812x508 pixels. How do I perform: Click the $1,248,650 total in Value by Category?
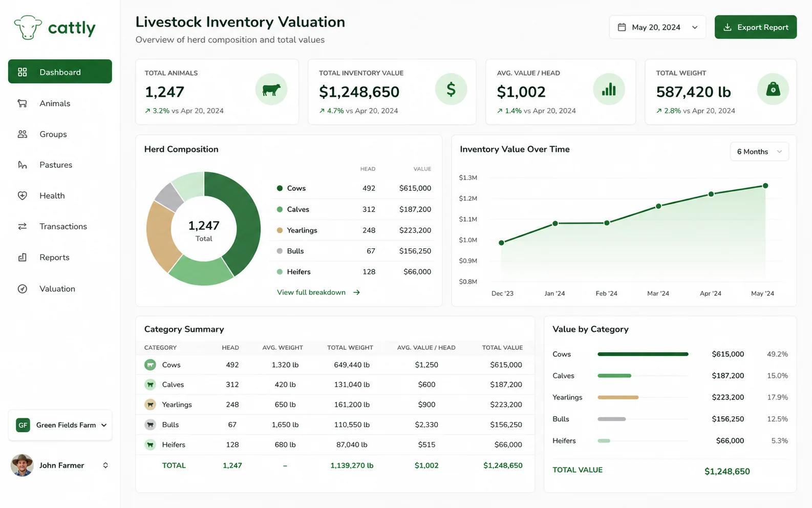coord(727,471)
